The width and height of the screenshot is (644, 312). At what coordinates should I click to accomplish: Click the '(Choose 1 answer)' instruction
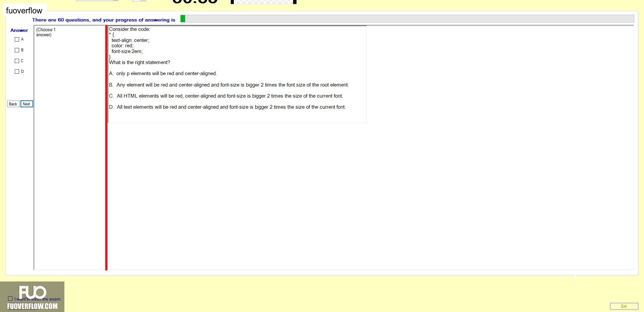tap(46, 32)
